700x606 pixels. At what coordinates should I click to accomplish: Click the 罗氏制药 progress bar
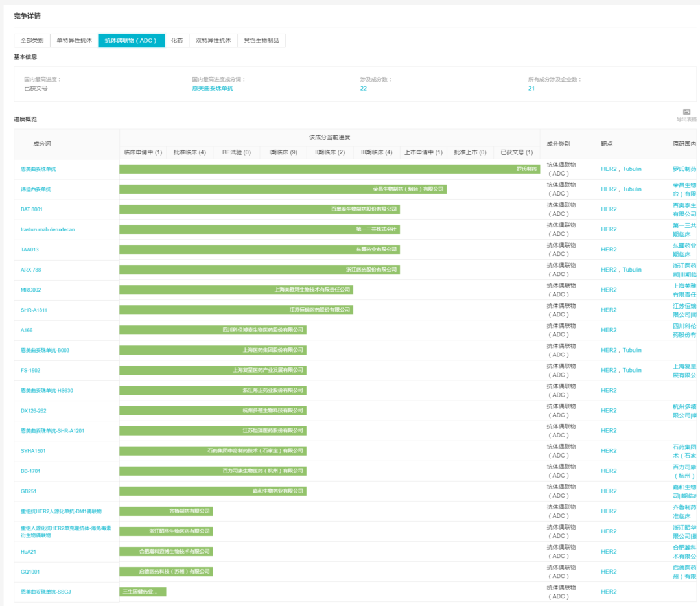pyautogui.click(x=329, y=169)
